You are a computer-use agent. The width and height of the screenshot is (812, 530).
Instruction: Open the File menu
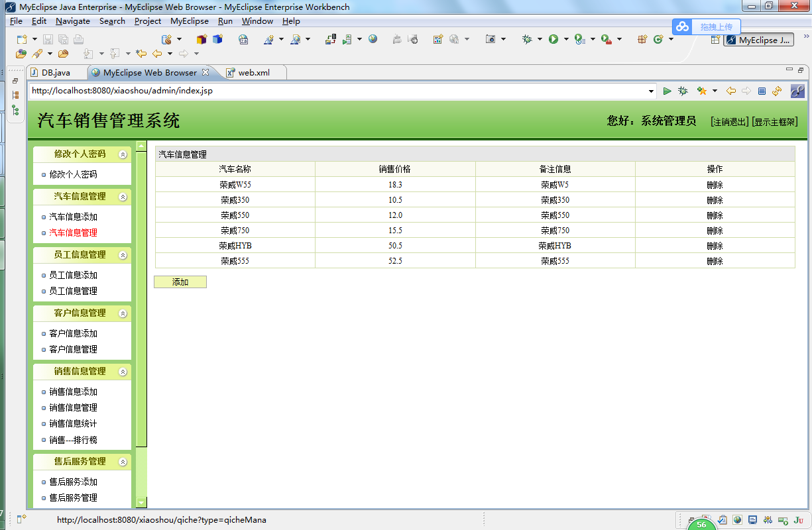(x=16, y=21)
